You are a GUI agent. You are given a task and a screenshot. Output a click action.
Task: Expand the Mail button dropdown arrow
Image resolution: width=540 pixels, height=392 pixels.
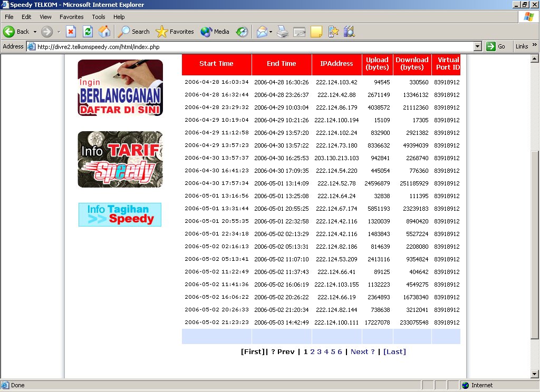click(271, 32)
